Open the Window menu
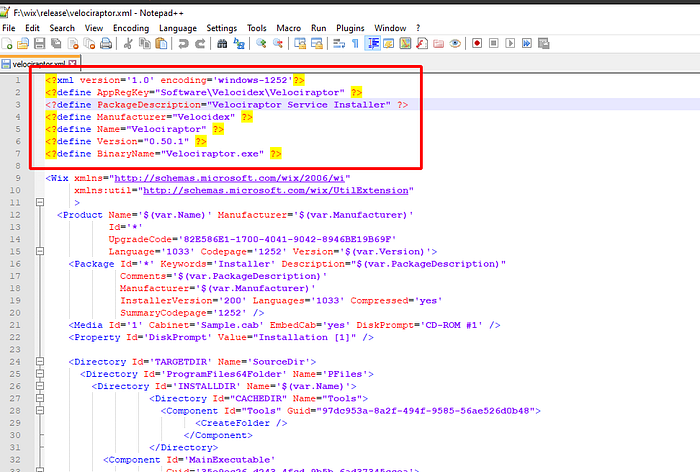700x472 pixels. tap(390, 28)
